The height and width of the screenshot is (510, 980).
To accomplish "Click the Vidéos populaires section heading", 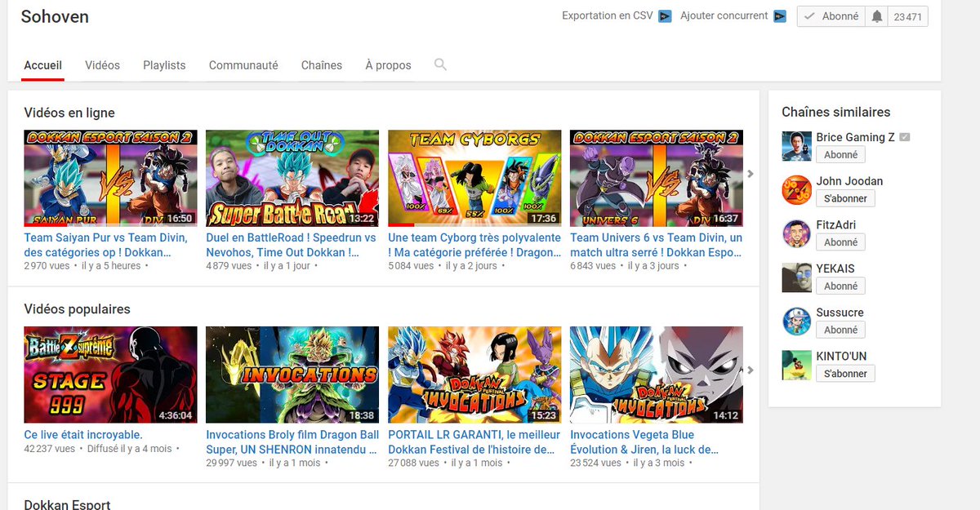I will pos(77,309).
